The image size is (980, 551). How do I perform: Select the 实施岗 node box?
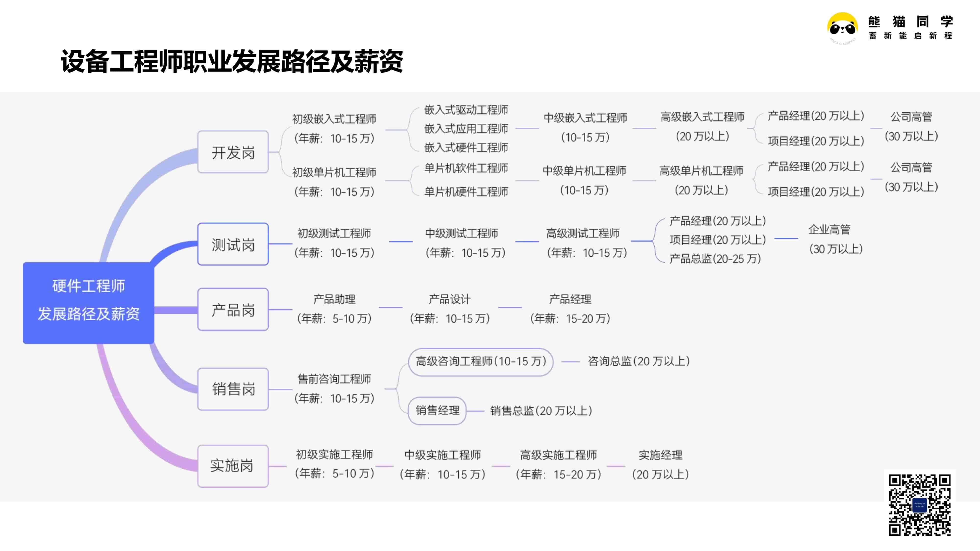point(233,466)
